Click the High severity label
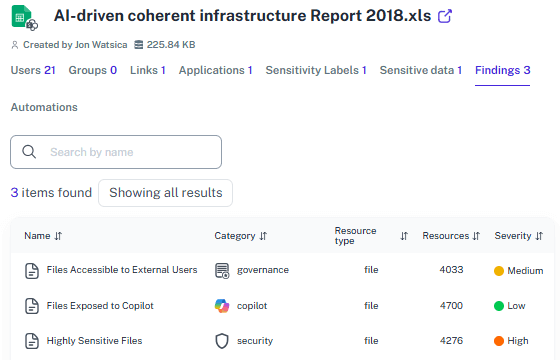The height and width of the screenshot is (360, 560). coord(518,341)
